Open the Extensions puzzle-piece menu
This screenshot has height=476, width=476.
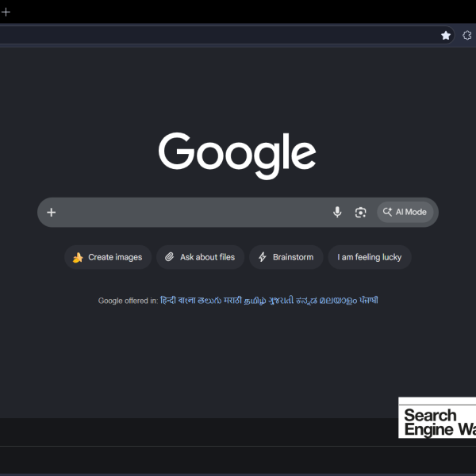coord(467,35)
